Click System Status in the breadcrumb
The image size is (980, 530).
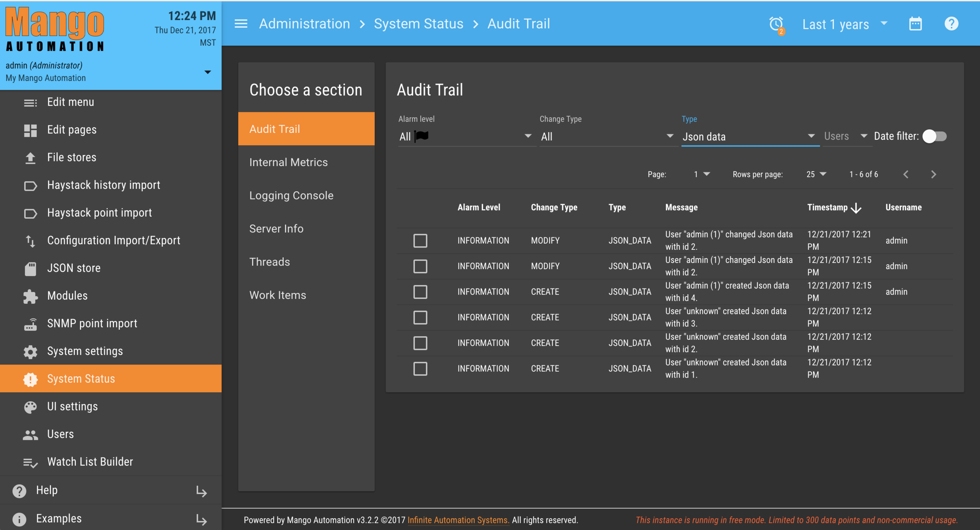click(418, 24)
